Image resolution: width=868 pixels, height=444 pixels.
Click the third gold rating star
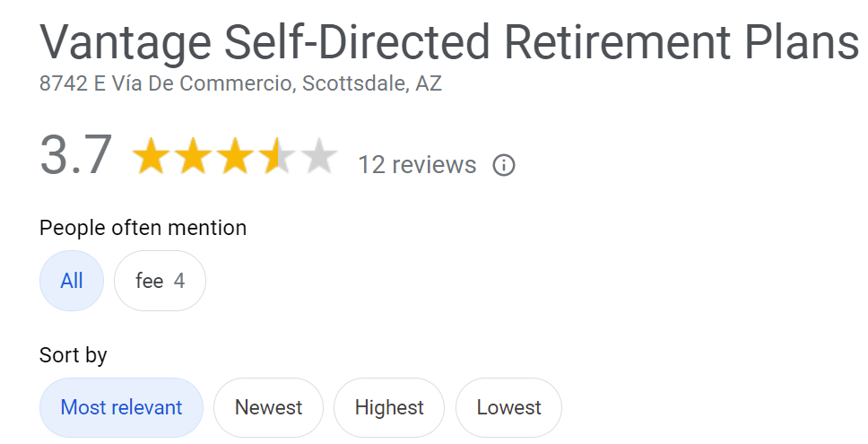[x=235, y=156]
